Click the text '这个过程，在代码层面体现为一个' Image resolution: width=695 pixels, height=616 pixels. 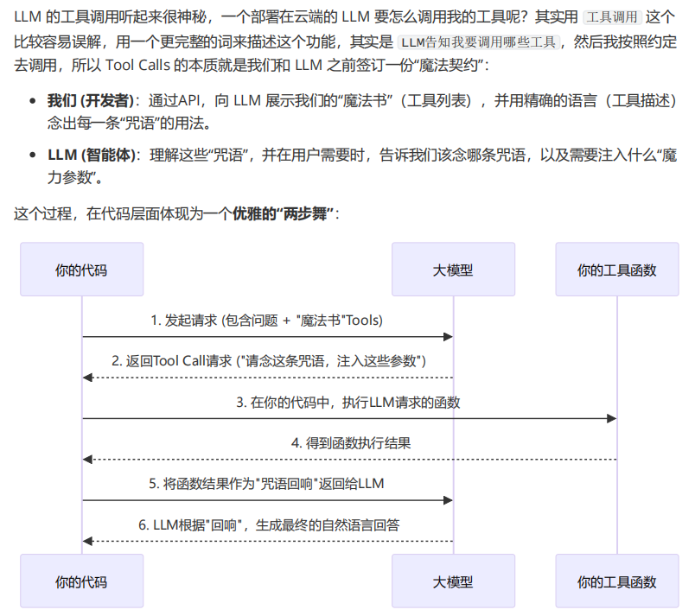pyautogui.click(x=123, y=214)
